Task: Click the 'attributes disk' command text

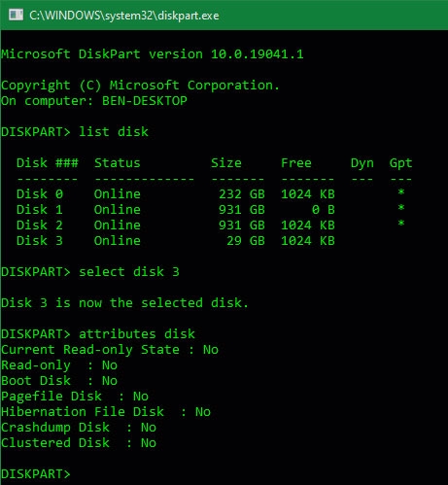Action: click(137, 334)
